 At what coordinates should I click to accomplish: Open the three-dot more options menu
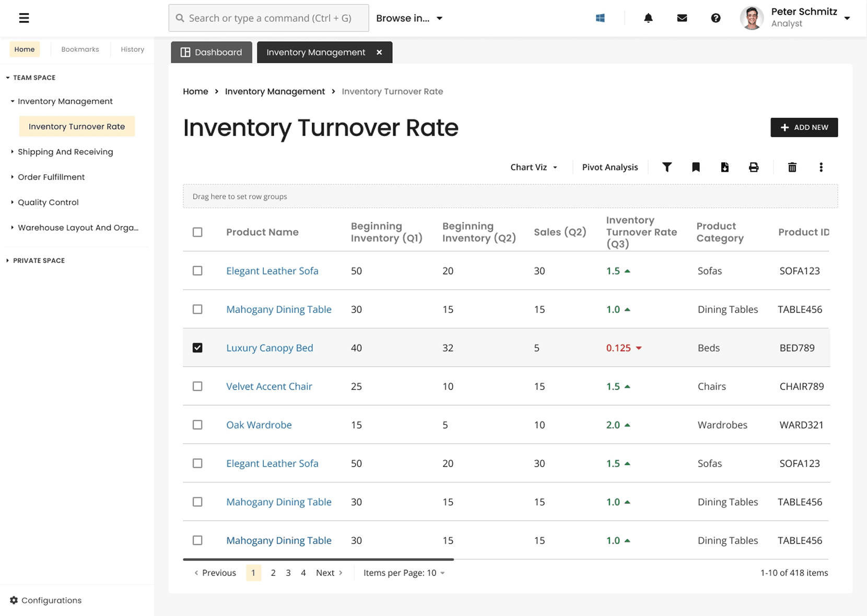coord(821,167)
